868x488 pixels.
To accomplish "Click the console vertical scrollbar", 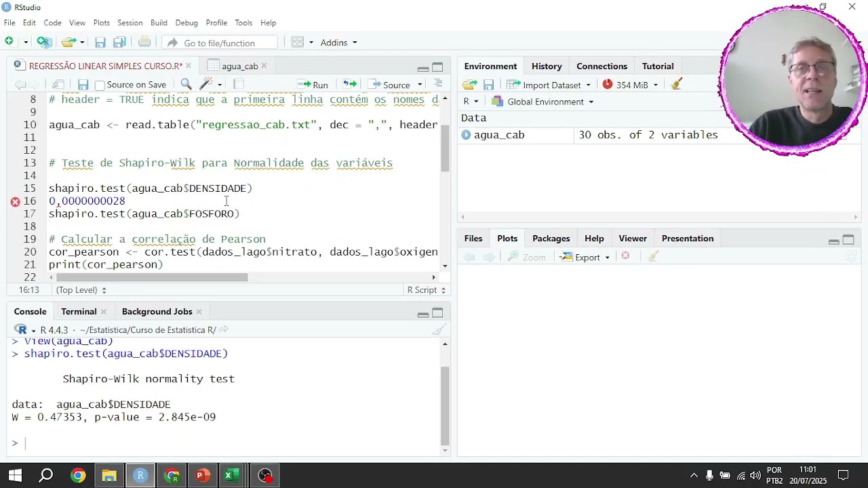I will pos(445,405).
